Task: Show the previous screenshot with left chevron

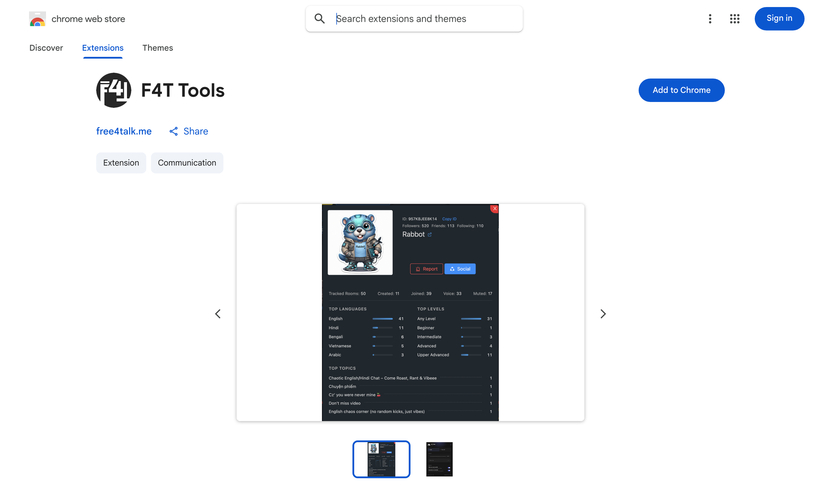Action: (218, 314)
